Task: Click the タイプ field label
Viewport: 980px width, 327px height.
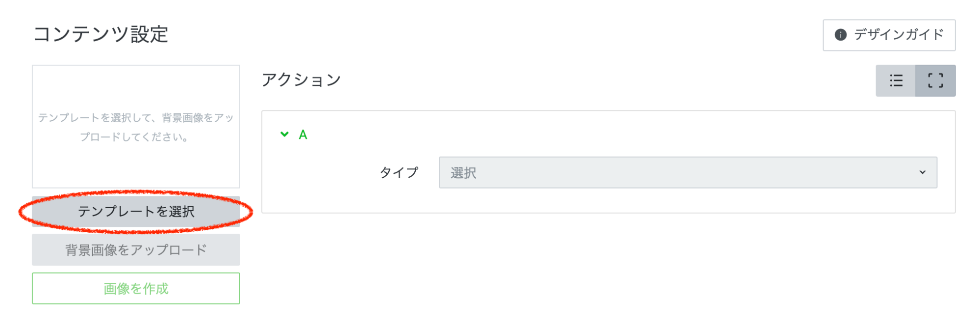Action: point(399,172)
